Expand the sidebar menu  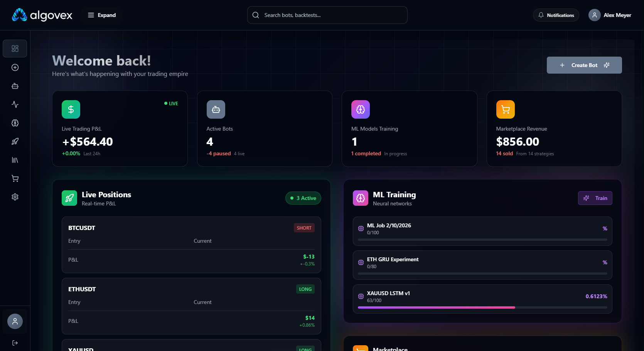coord(102,15)
